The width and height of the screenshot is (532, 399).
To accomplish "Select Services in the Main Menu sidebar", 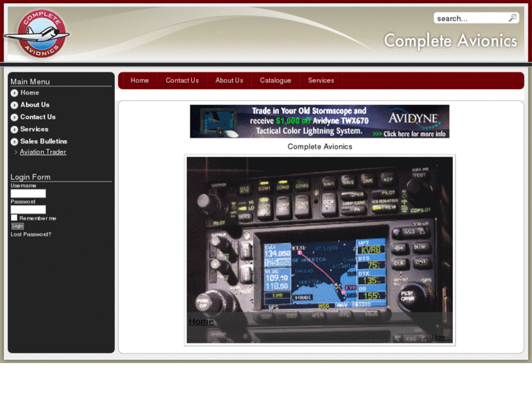I will 34,130.
